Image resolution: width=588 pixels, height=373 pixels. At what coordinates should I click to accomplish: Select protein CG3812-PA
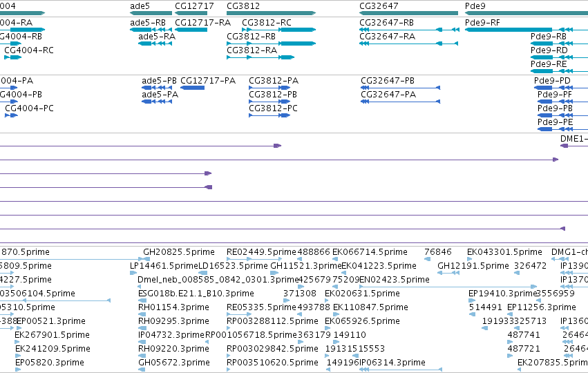tap(269, 88)
